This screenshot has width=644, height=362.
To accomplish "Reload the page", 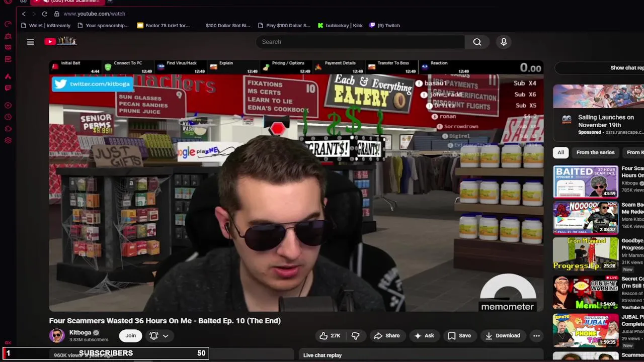I will click(44, 14).
